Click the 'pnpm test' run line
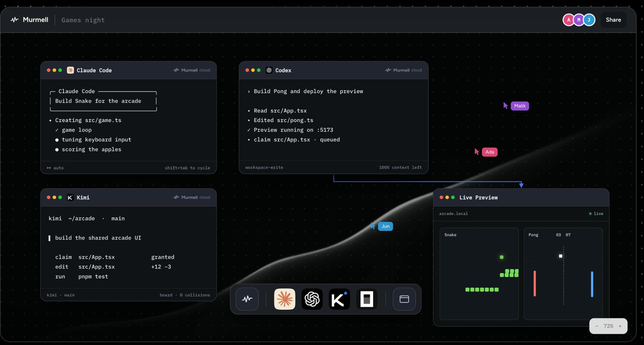 (x=82, y=277)
